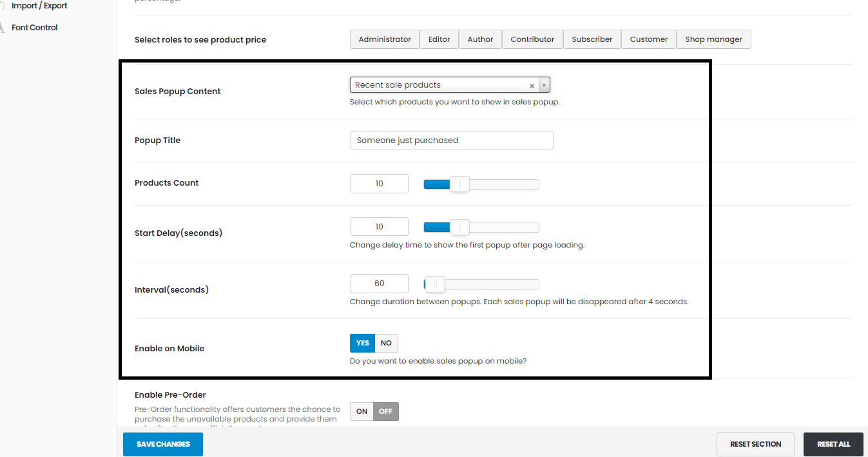Switch Enable Pre-Order to OFF

pyautogui.click(x=385, y=411)
